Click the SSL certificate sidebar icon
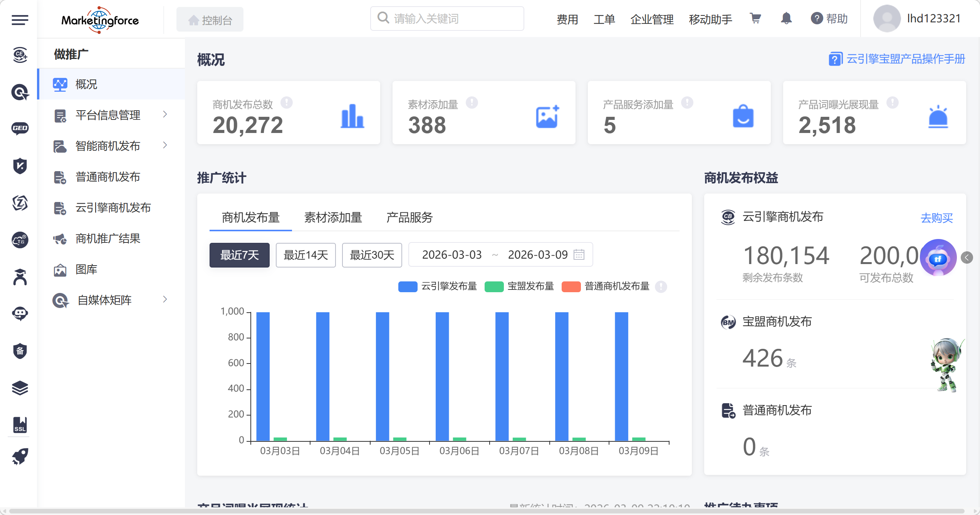Image resolution: width=980 pixels, height=515 pixels. coord(20,424)
